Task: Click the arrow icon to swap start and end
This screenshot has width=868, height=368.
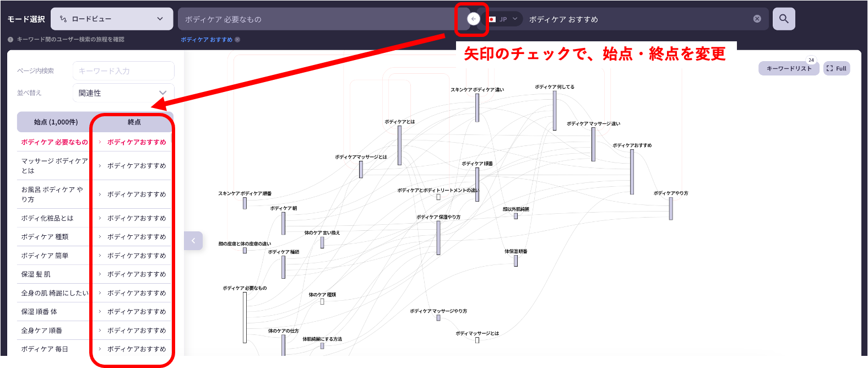Action: [473, 19]
